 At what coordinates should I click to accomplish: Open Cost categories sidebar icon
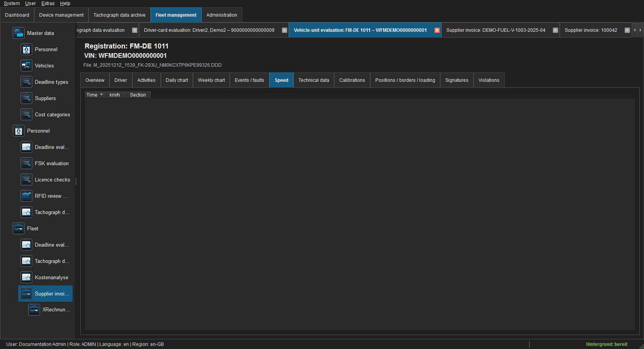coord(26,114)
